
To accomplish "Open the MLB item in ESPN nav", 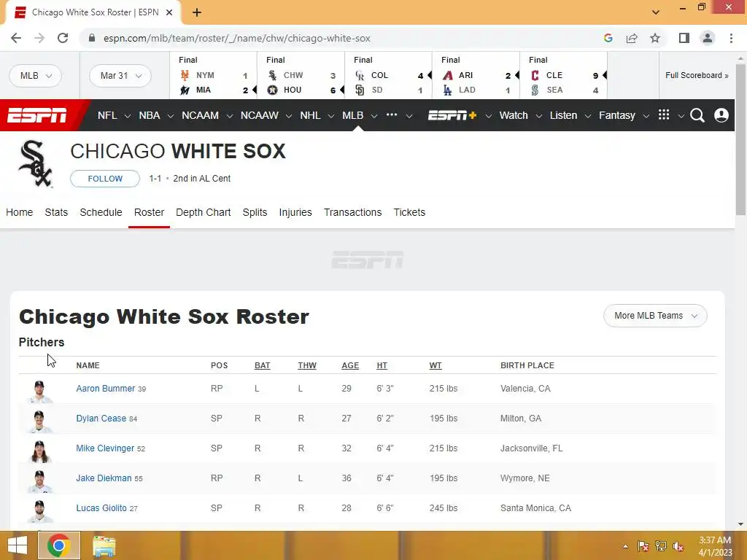I will (x=352, y=115).
